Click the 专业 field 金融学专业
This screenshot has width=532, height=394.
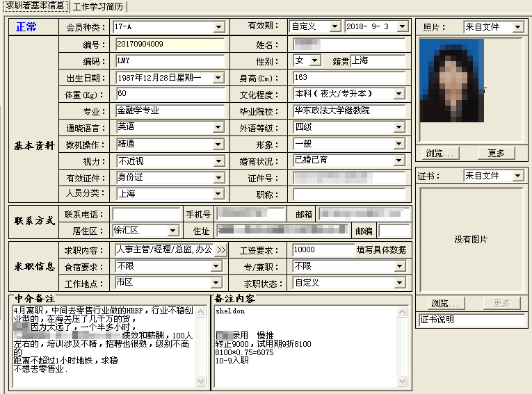pyautogui.click(x=170, y=110)
